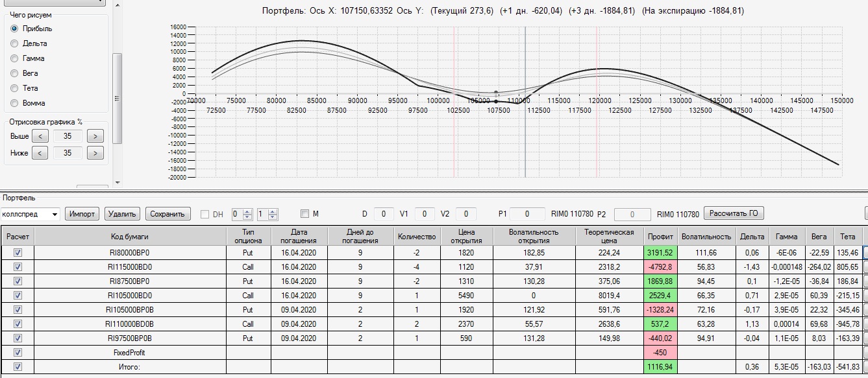
Task: Click the P1 input field
Action: [x=527, y=214]
